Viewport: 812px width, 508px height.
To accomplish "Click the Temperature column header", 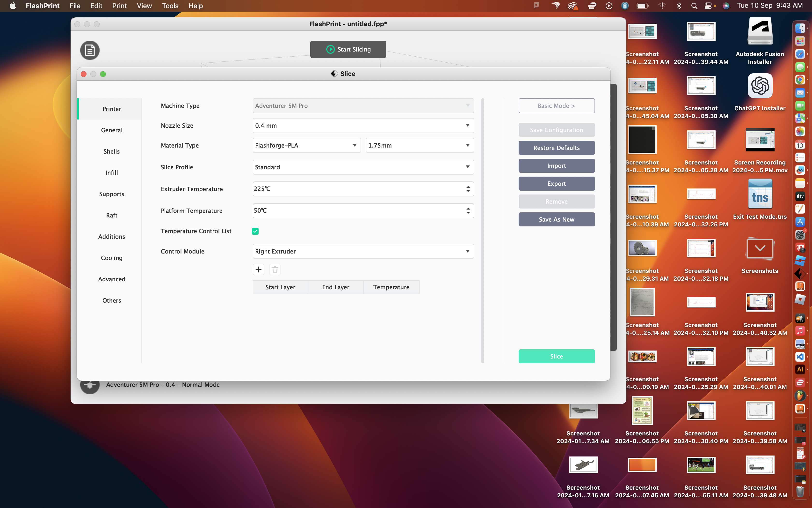I will coord(391,287).
